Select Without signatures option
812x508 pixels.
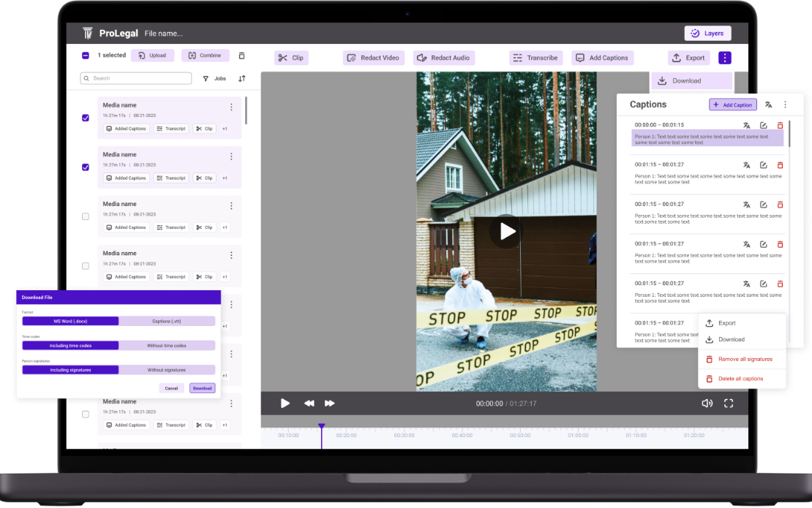pos(167,370)
